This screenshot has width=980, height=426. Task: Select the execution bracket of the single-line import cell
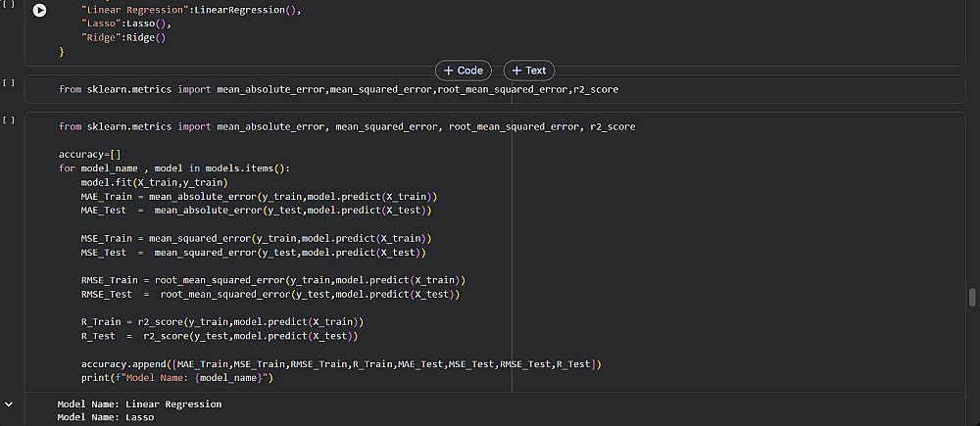pyautogui.click(x=8, y=82)
